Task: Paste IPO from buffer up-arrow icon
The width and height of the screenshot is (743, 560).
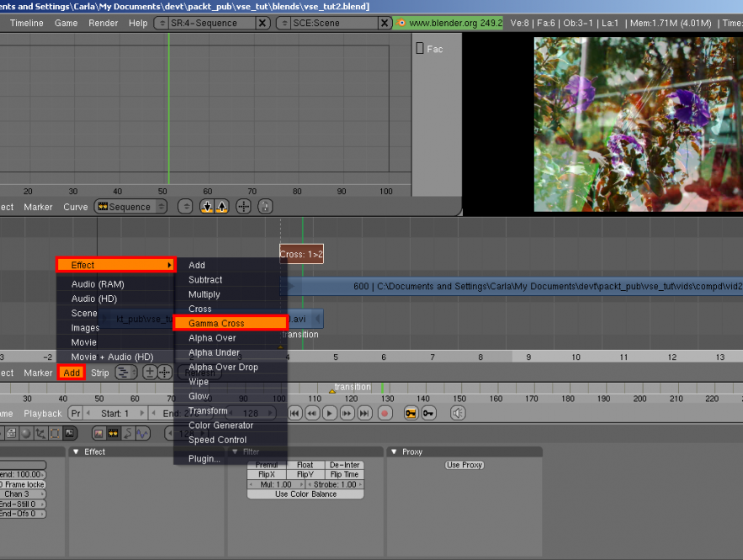Action: pos(222,206)
